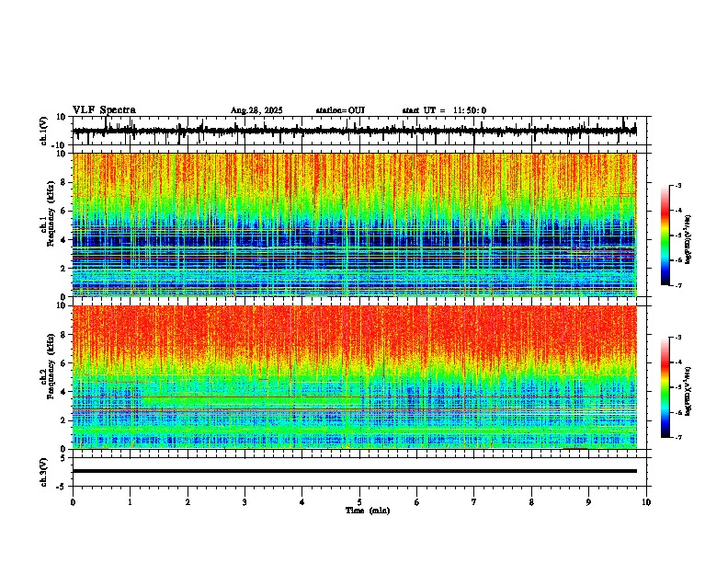Click the ch.2 spectrogram color scale bar

(665, 387)
